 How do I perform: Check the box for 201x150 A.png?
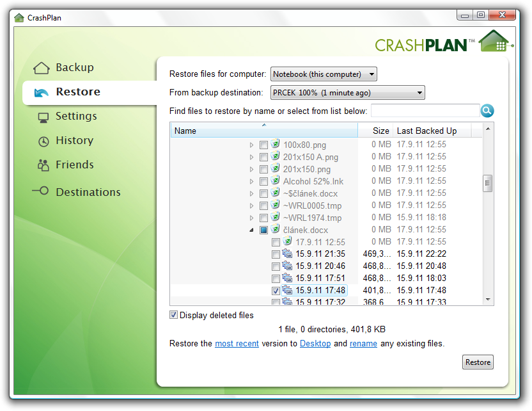coord(263,157)
